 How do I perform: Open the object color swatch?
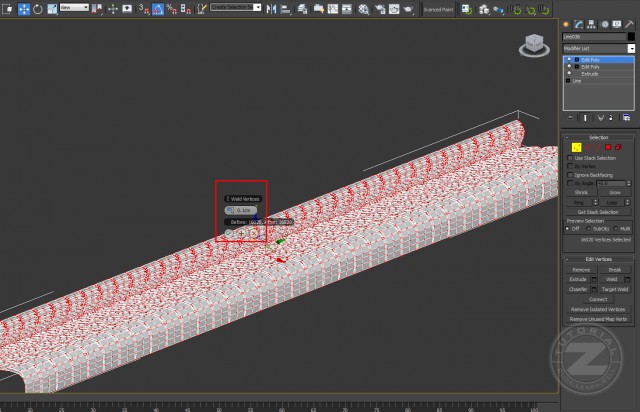631,37
